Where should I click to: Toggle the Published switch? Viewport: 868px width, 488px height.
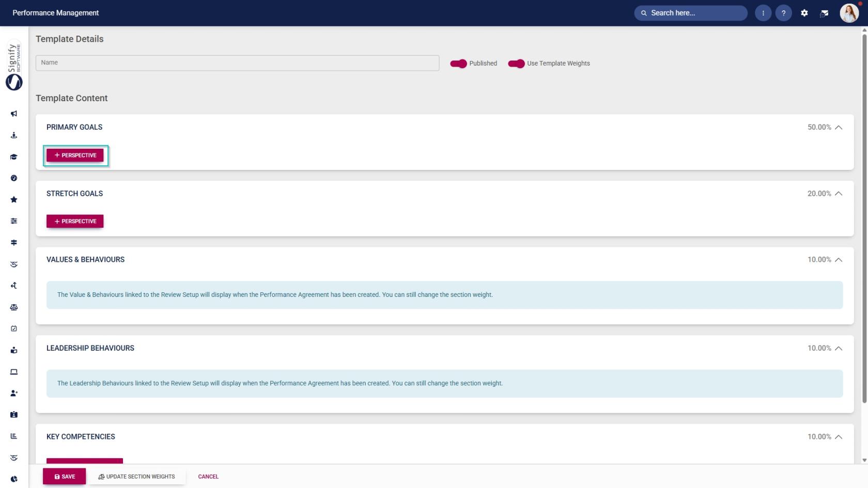(458, 64)
